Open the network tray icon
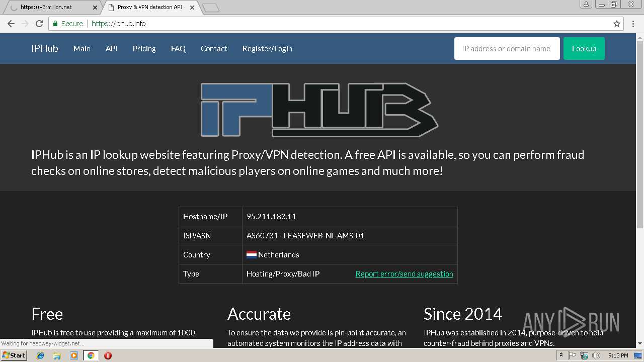This screenshot has width=644, height=362. tap(584, 355)
